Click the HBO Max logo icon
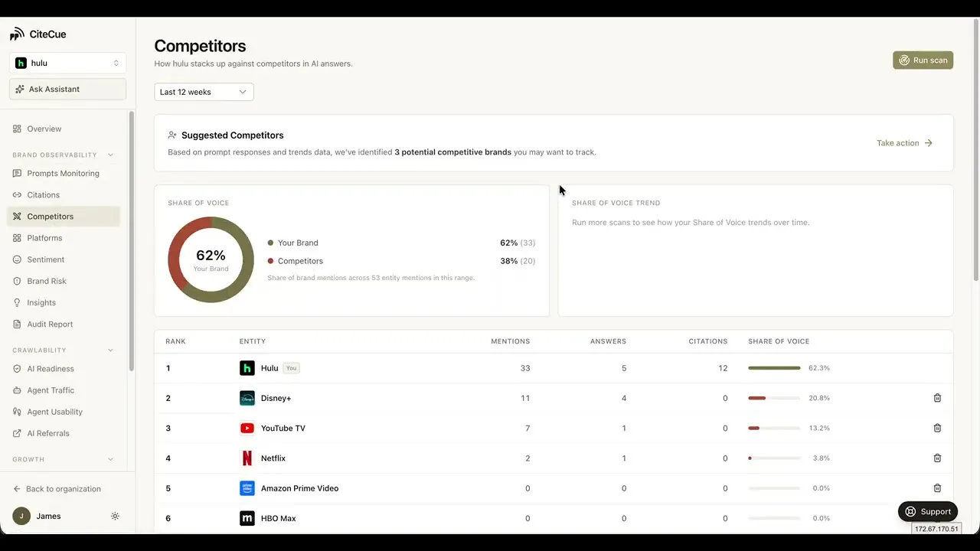This screenshot has width=980, height=551. click(x=247, y=518)
